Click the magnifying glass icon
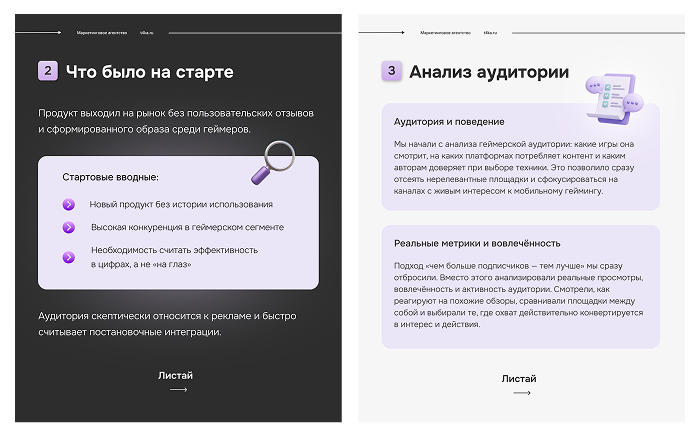The image size is (700, 437). point(271,161)
